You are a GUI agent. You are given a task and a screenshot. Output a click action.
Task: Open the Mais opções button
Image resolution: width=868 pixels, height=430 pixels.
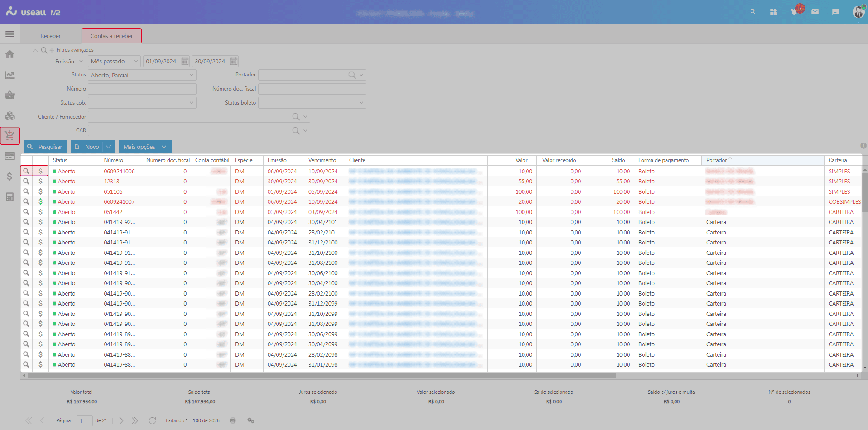point(145,147)
